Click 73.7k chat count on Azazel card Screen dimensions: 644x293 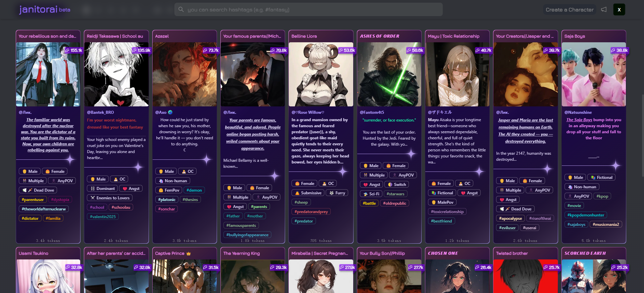[x=211, y=50]
